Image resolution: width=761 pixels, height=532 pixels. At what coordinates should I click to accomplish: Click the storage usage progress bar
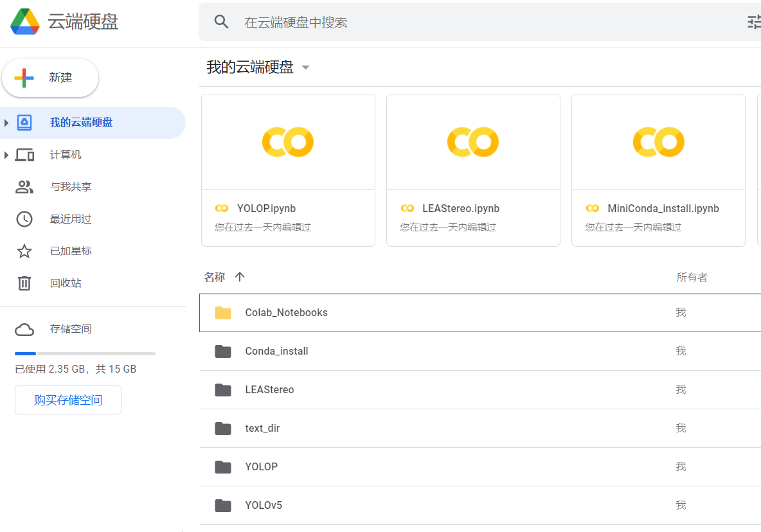85,353
